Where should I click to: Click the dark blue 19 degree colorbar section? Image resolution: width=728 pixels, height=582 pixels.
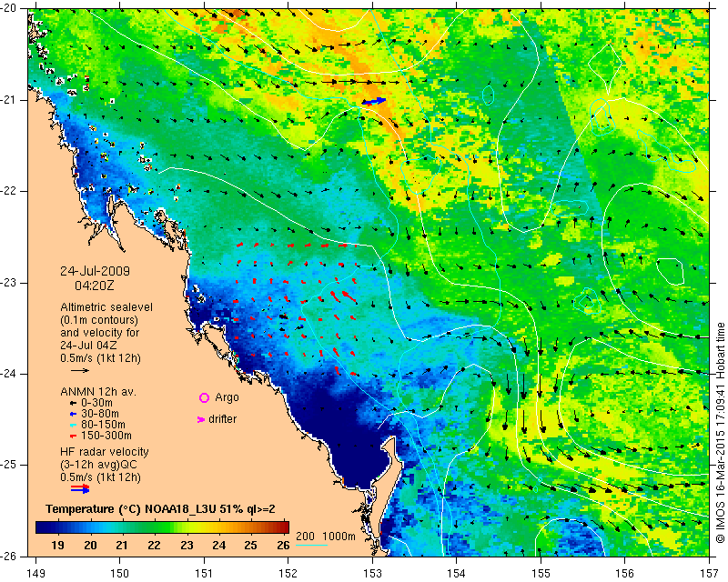tap(57, 527)
